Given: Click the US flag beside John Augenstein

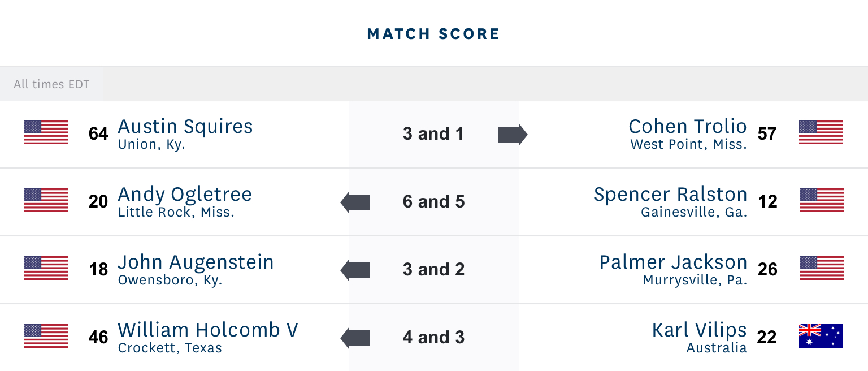Looking at the screenshot, I should pos(46,268).
